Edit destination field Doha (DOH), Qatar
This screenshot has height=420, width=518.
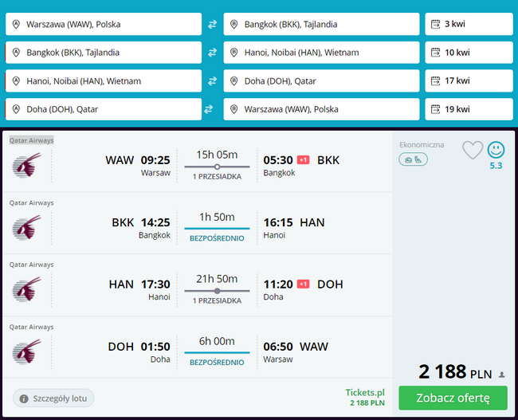coord(321,81)
